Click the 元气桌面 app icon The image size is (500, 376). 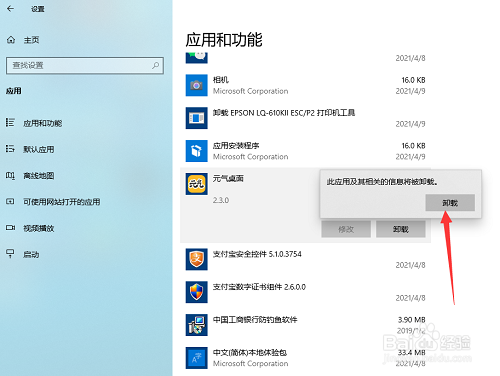[x=197, y=184]
